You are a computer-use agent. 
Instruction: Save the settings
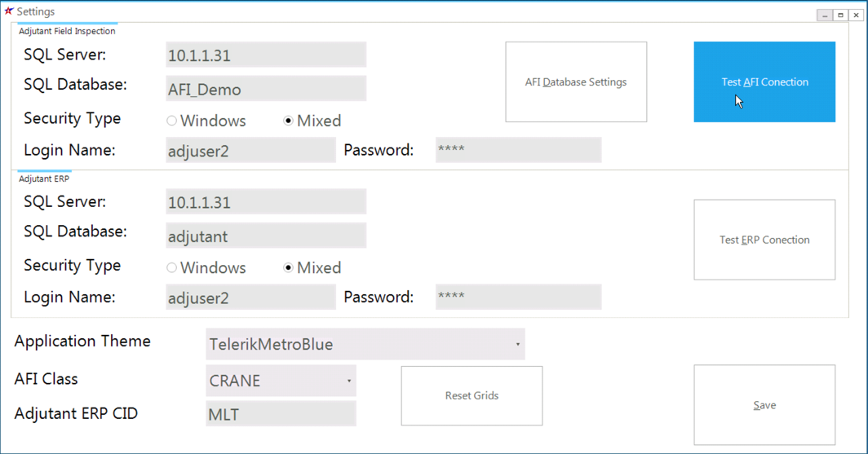point(764,405)
